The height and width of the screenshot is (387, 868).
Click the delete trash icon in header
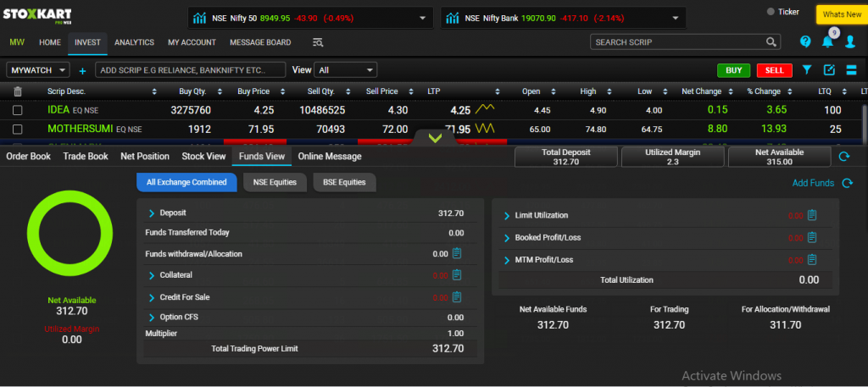(18, 91)
